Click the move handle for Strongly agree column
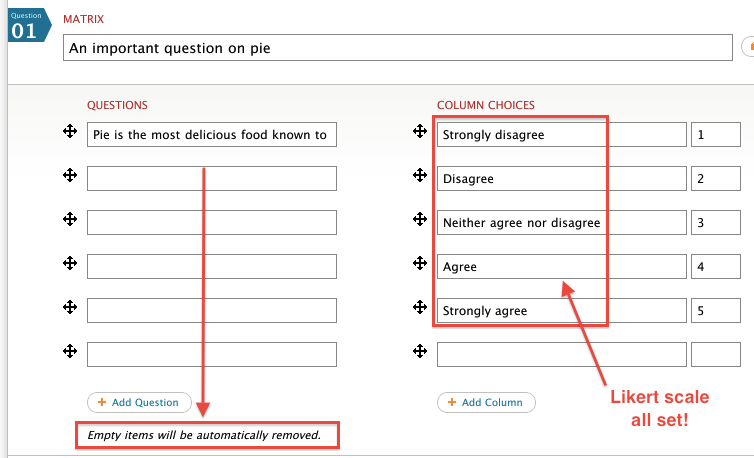This screenshot has width=754, height=458. click(420, 308)
